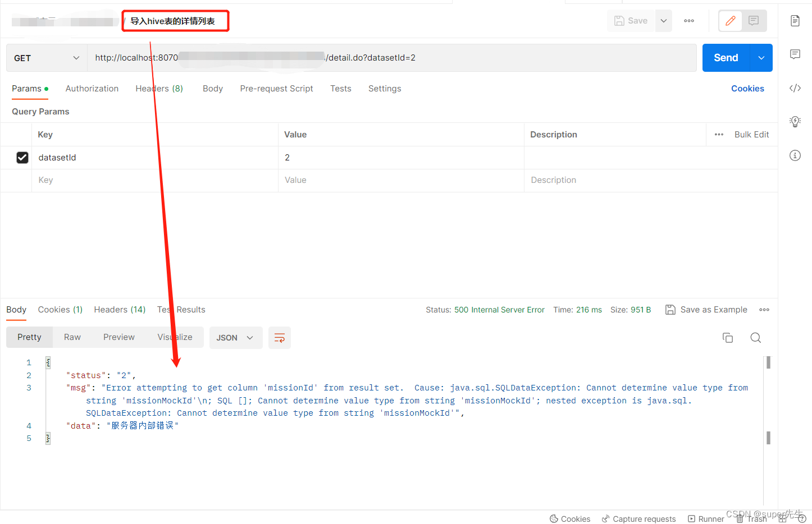Open the Headers (8) request tab

pyautogui.click(x=159, y=89)
